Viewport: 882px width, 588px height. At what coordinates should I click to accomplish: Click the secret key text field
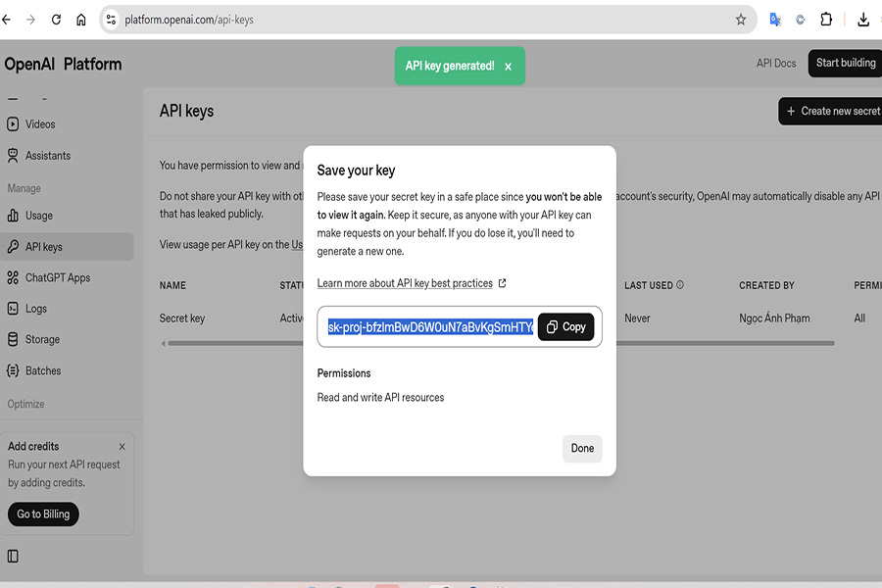(x=430, y=327)
